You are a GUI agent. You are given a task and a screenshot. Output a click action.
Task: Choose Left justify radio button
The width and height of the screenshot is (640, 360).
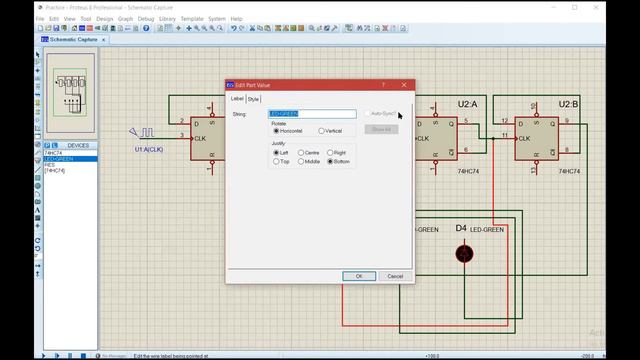(x=276, y=153)
